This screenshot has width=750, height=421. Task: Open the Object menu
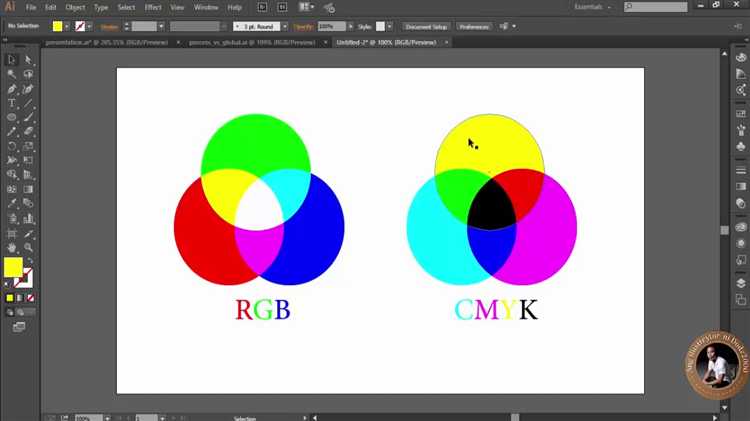click(x=75, y=8)
